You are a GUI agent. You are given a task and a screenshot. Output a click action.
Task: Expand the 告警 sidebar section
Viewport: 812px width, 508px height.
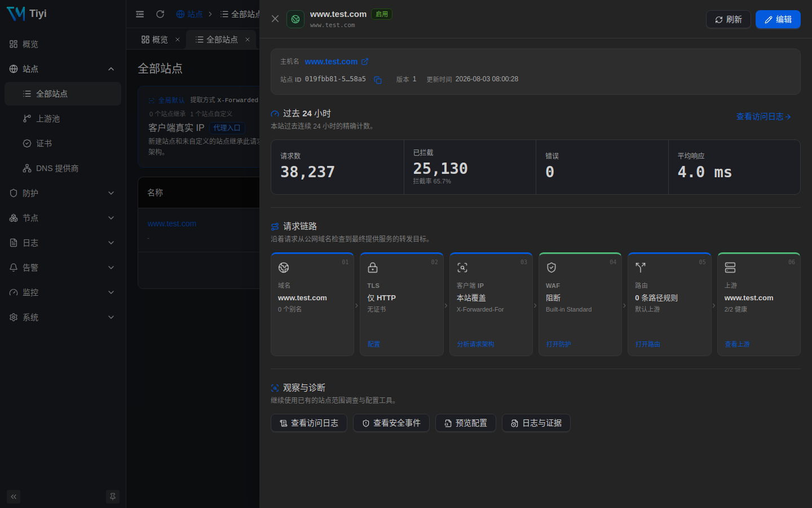[x=63, y=268]
